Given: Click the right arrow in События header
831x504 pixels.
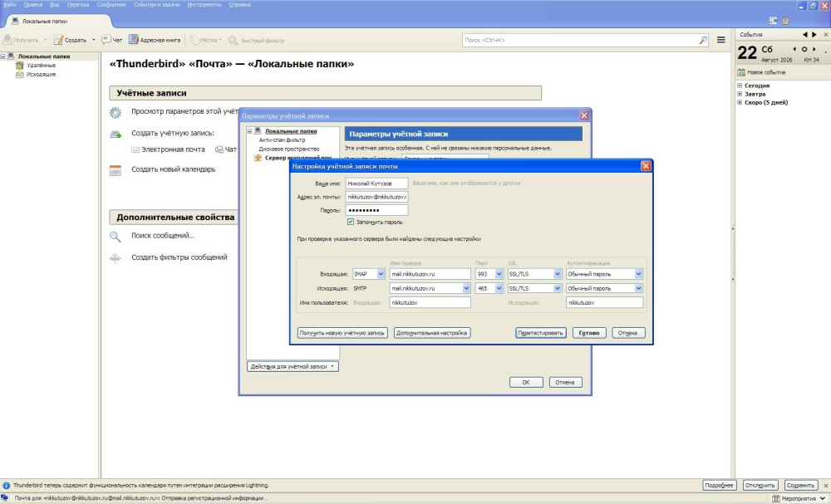Looking at the screenshot, I should [x=814, y=34].
